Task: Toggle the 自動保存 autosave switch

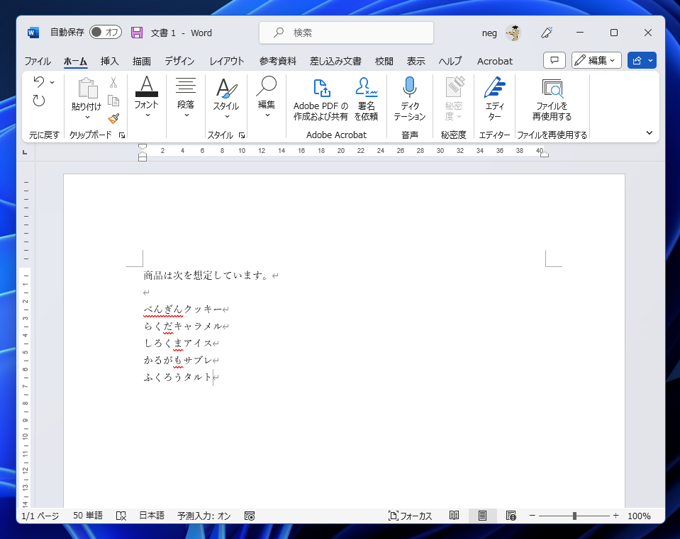Action: pyautogui.click(x=105, y=32)
